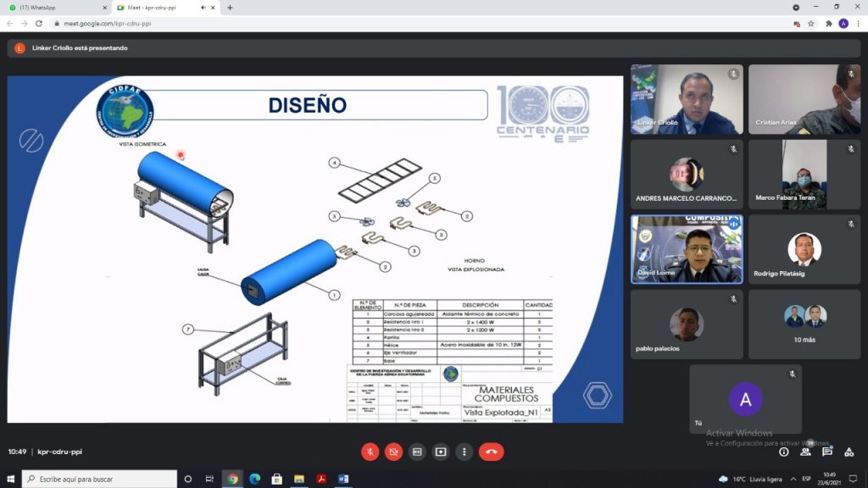
Task: Leave the call with red hang-up button
Action: pyautogui.click(x=491, y=452)
